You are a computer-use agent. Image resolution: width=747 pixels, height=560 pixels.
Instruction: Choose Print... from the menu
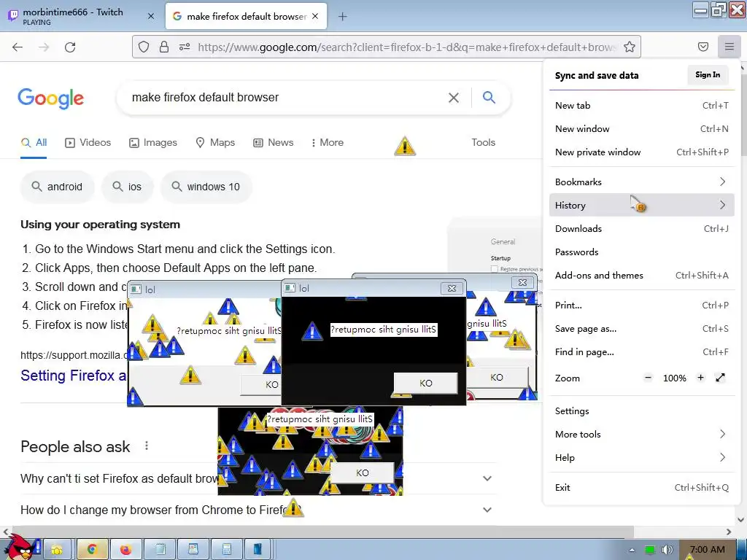641,306
